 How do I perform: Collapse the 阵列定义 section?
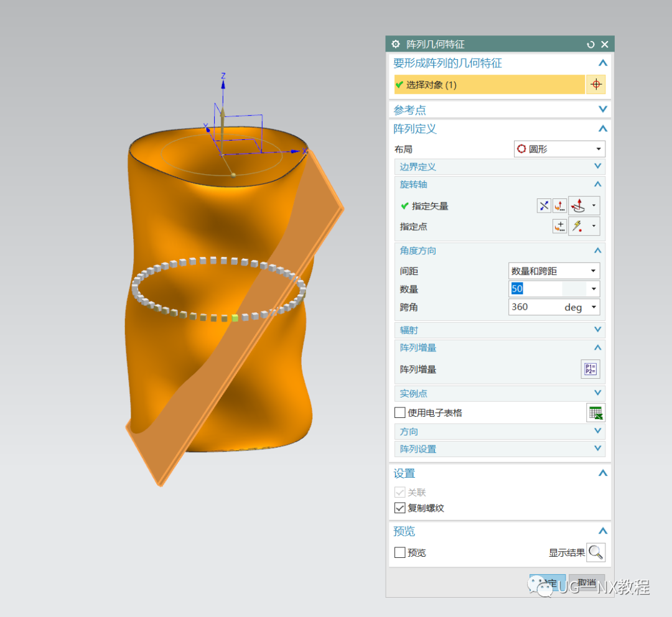pyautogui.click(x=602, y=129)
